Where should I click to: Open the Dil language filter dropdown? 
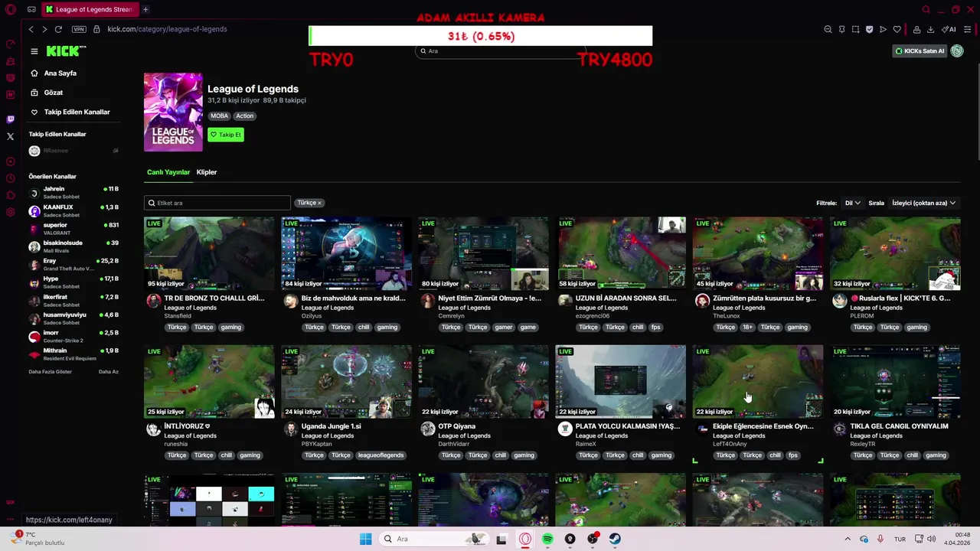[x=852, y=203]
